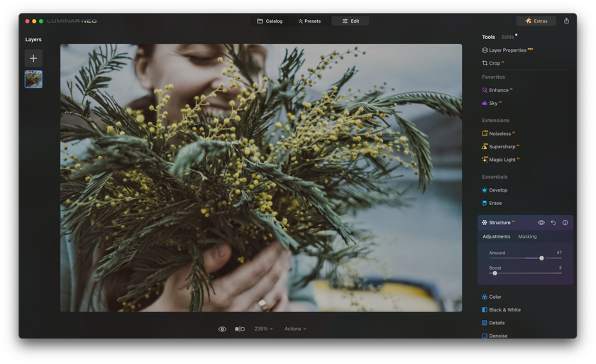Image resolution: width=596 pixels, height=364 pixels.
Task: Click the Sky tool label
Action: [493, 104]
